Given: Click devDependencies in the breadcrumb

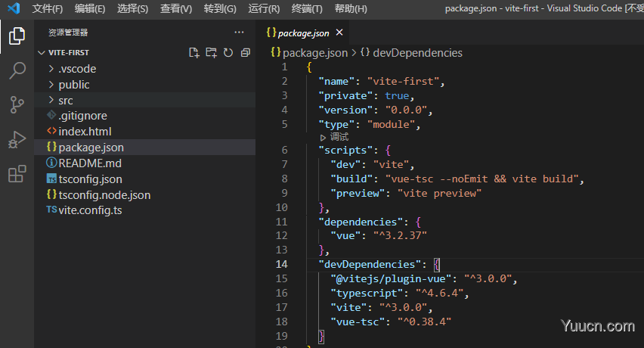Looking at the screenshot, I should click(411, 53).
